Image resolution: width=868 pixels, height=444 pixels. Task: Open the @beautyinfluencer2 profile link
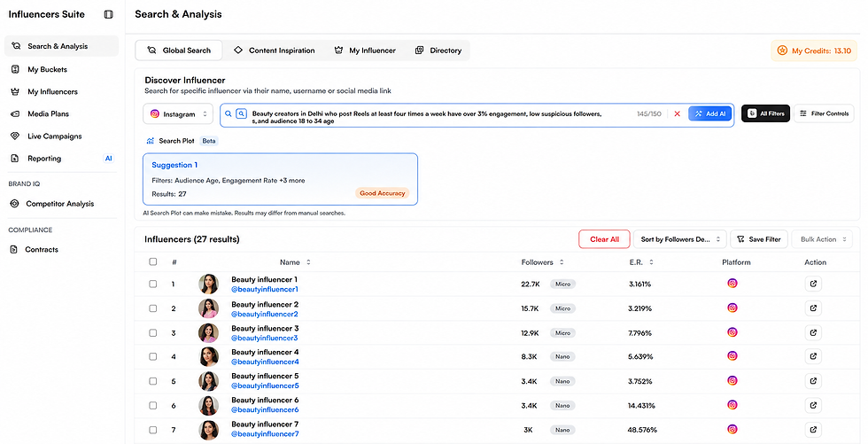pyautogui.click(x=265, y=314)
